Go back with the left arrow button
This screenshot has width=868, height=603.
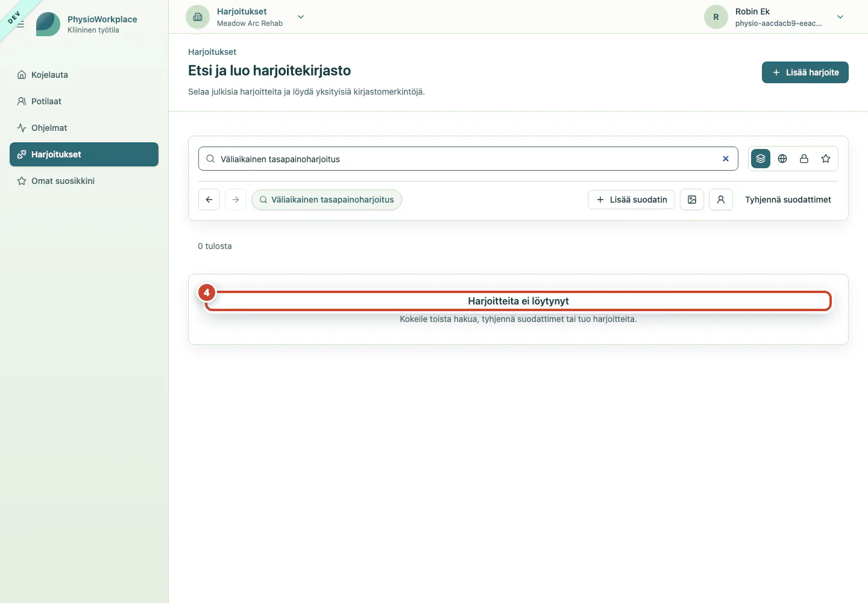click(209, 200)
